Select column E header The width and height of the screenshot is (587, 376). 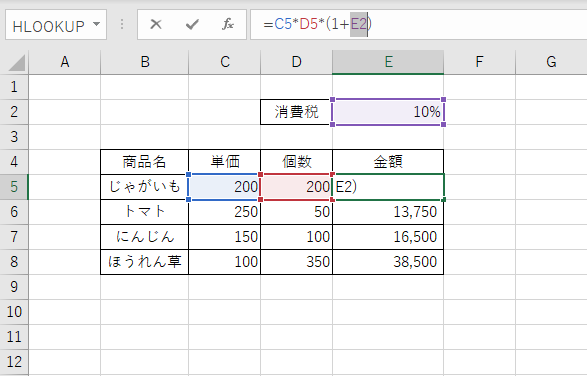[x=388, y=62]
